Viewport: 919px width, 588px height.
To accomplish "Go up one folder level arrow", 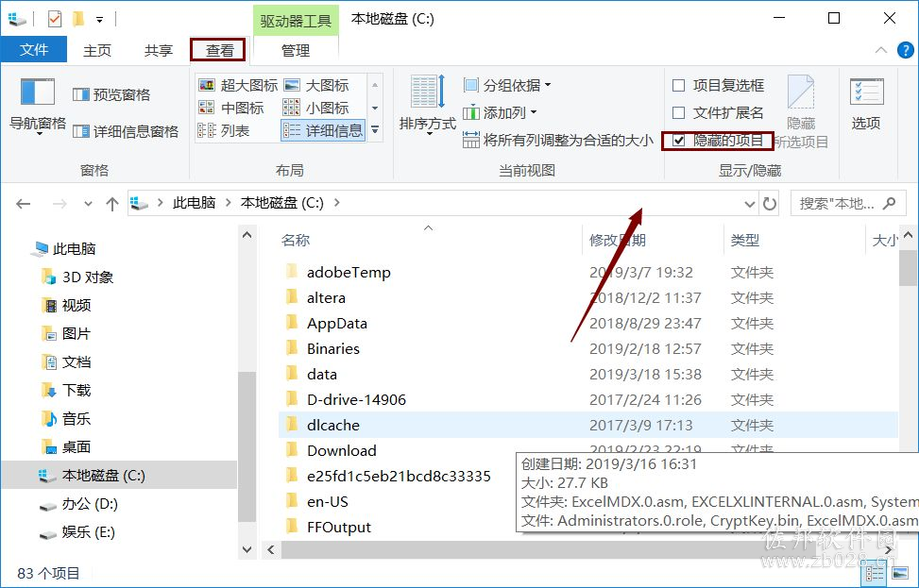I will click(112, 204).
